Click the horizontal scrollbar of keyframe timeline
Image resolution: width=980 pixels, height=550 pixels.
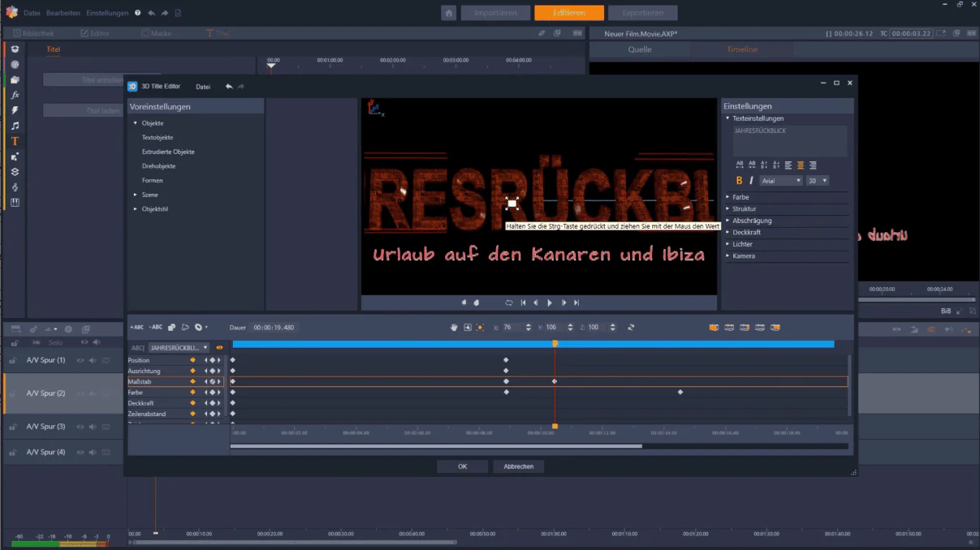point(436,445)
